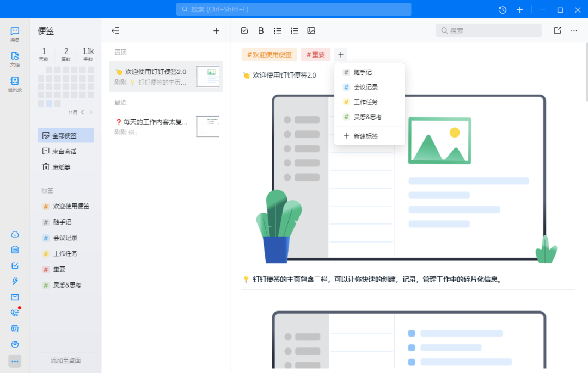Viewport: 588px width, 373px height.
Task: Open the lightning bolt sidebar icon
Action: [15, 281]
